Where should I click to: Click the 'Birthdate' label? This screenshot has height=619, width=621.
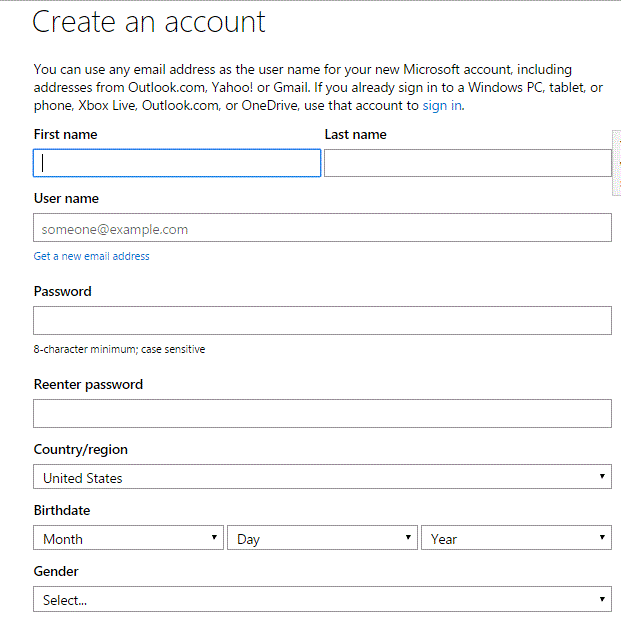tap(62, 510)
